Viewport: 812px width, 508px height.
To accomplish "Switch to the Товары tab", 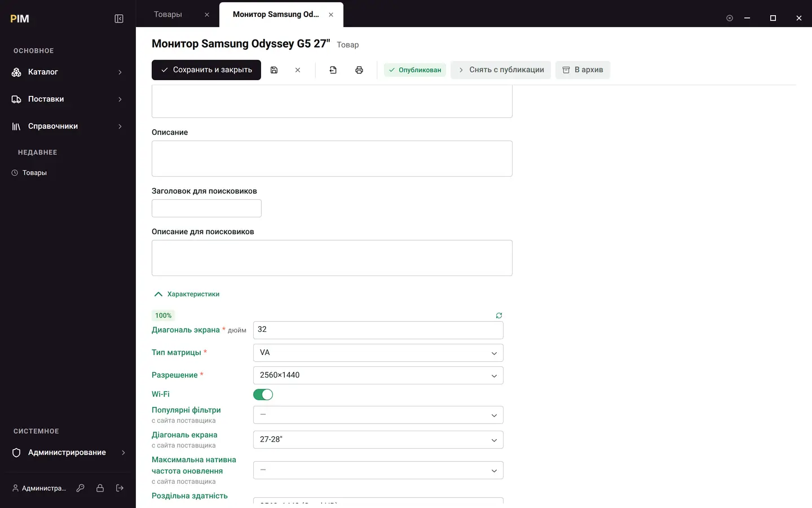I will pyautogui.click(x=168, y=15).
